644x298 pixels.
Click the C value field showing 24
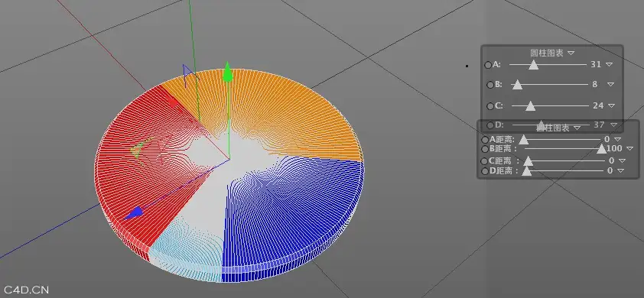(598, 105)
